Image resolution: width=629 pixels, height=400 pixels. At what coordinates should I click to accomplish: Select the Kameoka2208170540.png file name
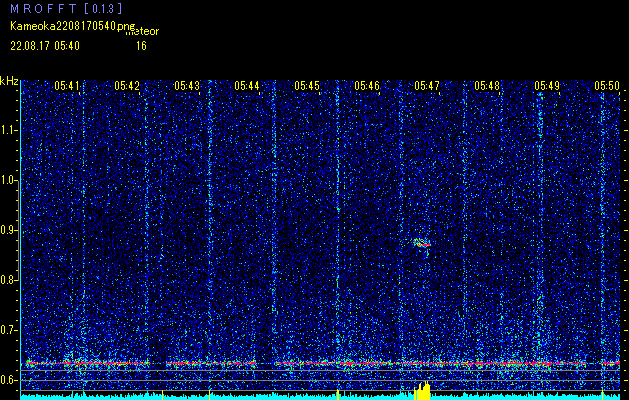(73, 26)
